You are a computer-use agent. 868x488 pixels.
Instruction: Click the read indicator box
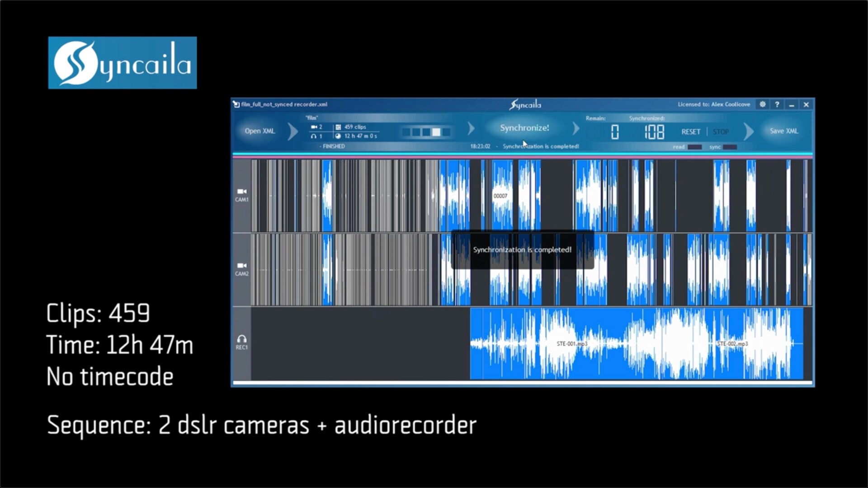(x=694, y=147)
